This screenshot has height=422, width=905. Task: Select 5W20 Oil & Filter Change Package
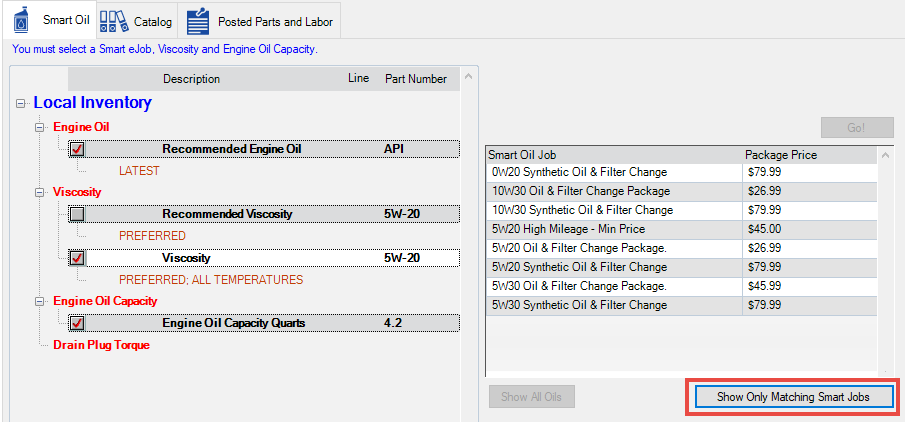579,248
